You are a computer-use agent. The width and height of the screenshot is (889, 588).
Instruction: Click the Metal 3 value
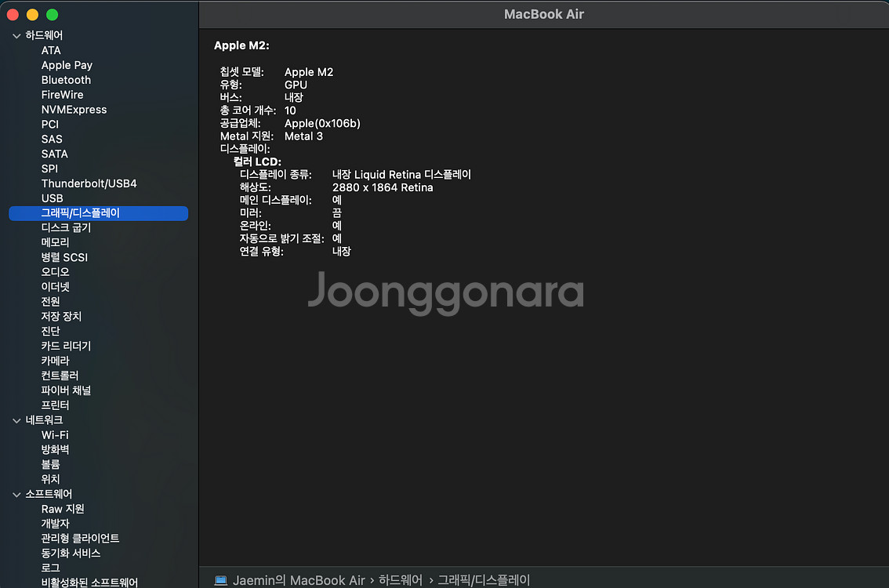(x=303, y=136)
